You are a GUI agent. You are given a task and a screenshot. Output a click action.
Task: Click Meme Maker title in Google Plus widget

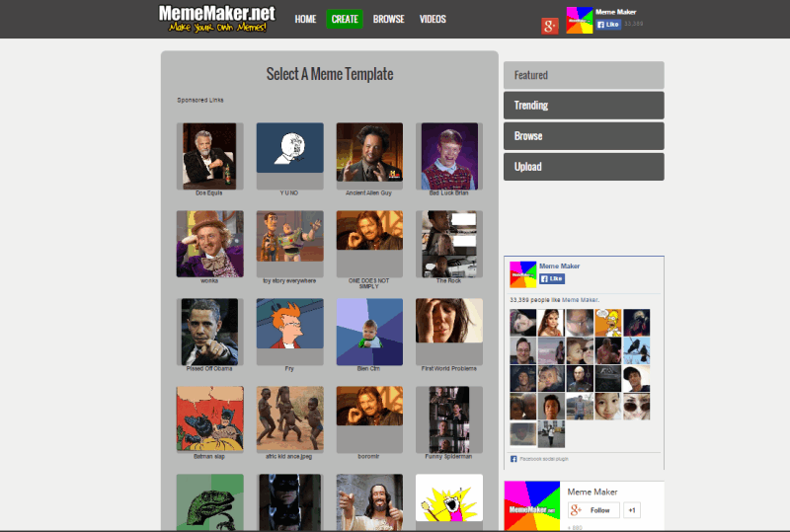tap(592, 492)
